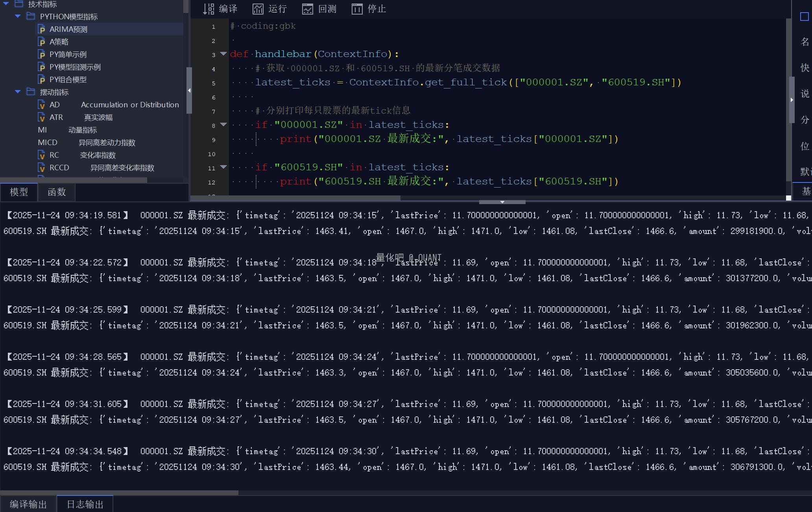Click the 运行 run toolbar icon
The width and height of the screenshot is (812, 512).
[x=258, y=9]
